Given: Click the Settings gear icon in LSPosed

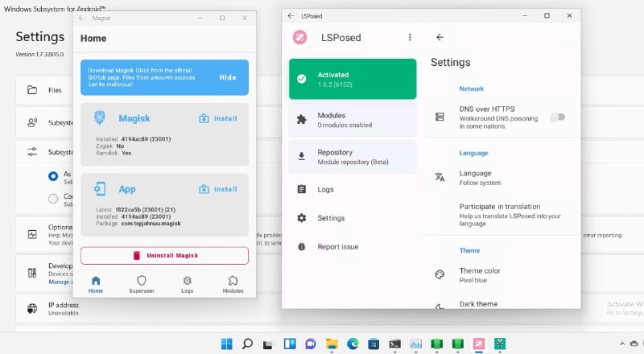Looking at the screenshot, I should tap(301, 218).
